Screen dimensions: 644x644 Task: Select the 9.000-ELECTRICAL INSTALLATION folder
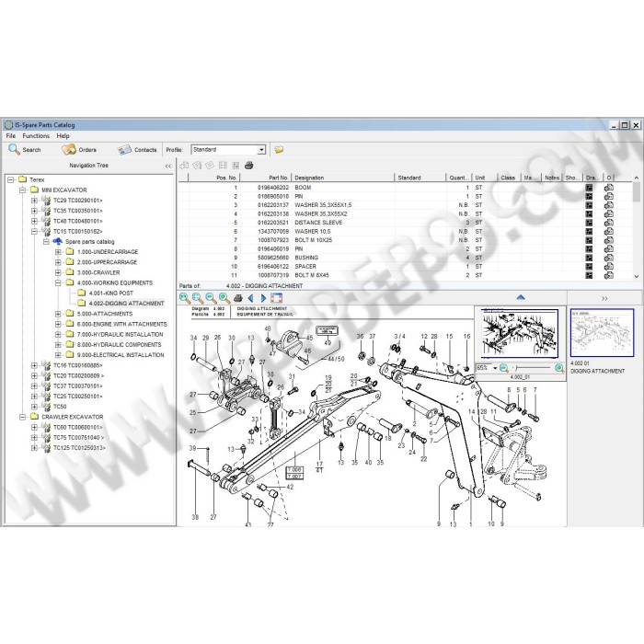pyautogui.click(x=121, y=355)
